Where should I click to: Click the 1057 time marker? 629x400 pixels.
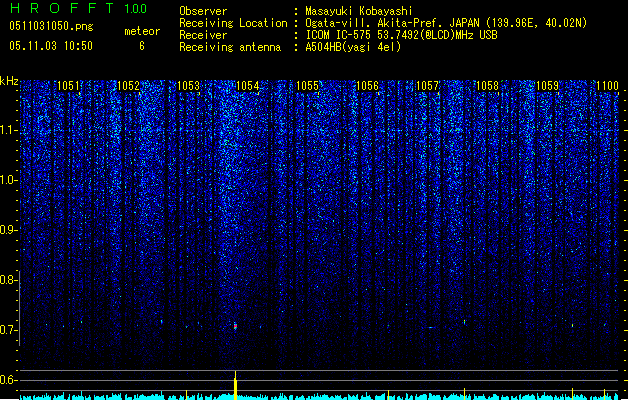428,86
